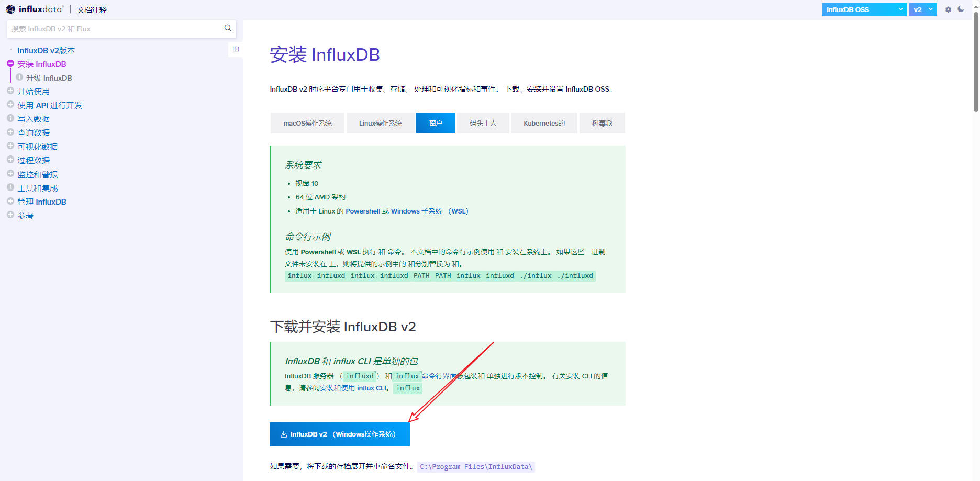Open the 工具和集成 sidebar link

click(x=38, y=188)
